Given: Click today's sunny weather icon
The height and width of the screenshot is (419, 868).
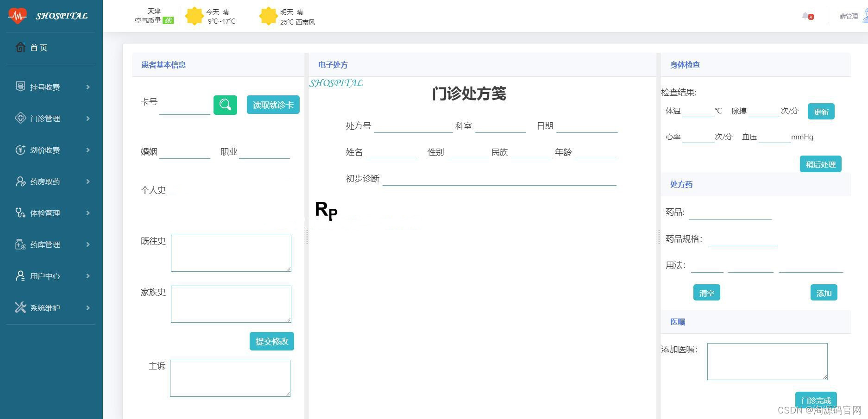Looking at the screenshot, I should tap(195, 16).
